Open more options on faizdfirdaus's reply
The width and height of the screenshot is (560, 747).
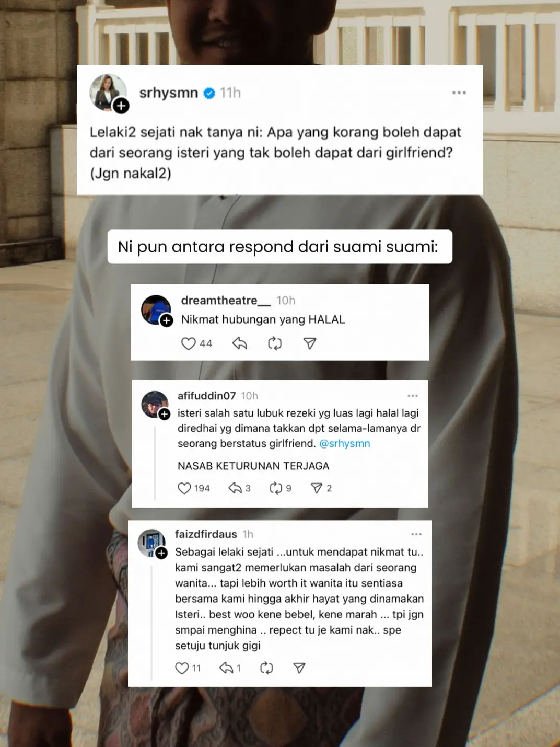(x=416, y=534)
